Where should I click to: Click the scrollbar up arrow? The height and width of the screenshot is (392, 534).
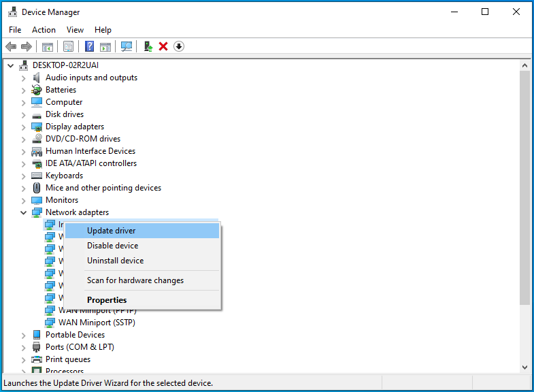coord(524,65)
